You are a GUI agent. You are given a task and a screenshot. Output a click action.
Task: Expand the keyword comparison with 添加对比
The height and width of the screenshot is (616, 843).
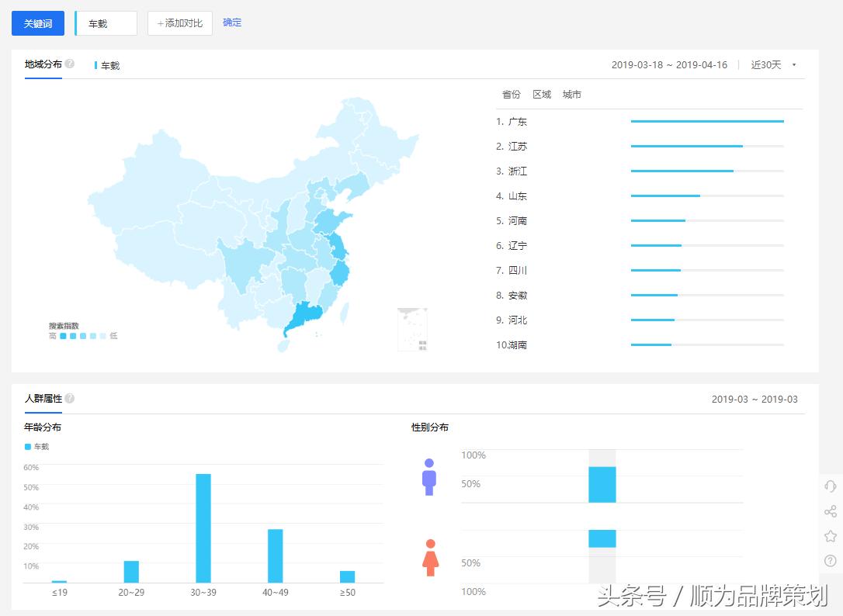[x=179, y=22]
